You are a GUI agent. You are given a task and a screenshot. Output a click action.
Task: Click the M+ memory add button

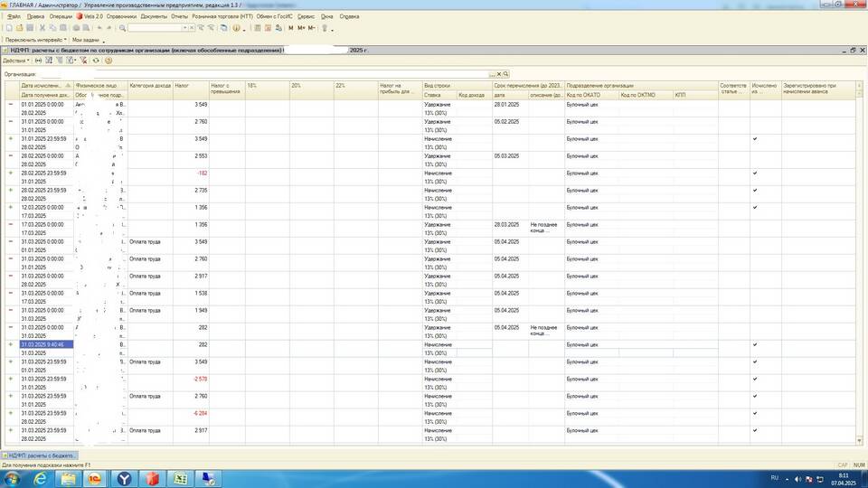301,28
